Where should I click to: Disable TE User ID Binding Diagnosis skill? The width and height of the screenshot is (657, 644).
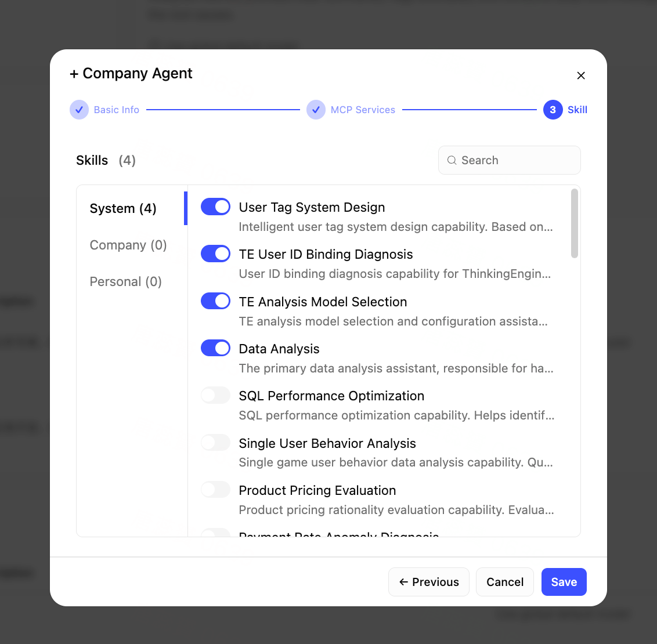coord(215,254)
